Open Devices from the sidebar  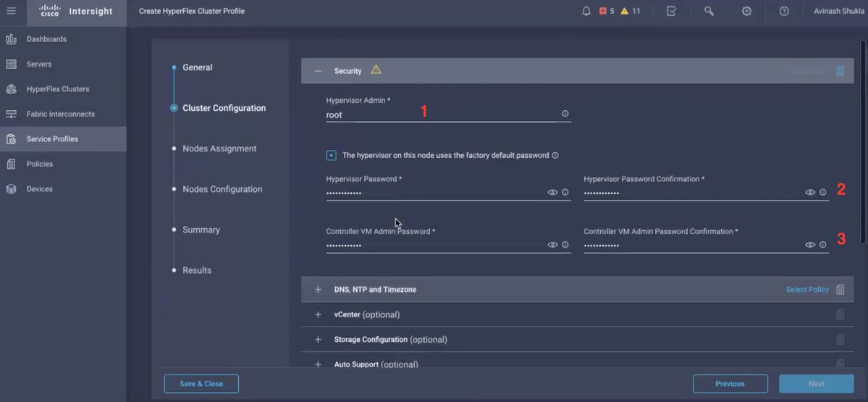tap(39, 189)
